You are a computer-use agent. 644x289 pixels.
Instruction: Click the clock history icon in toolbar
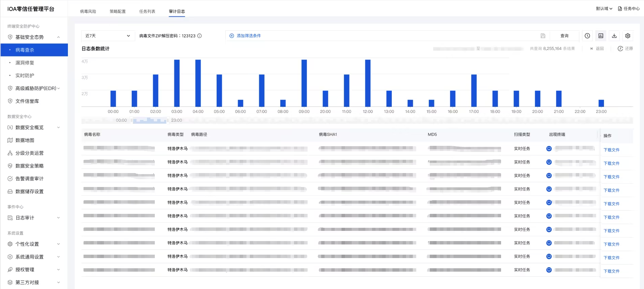click(x=587, y=36)
